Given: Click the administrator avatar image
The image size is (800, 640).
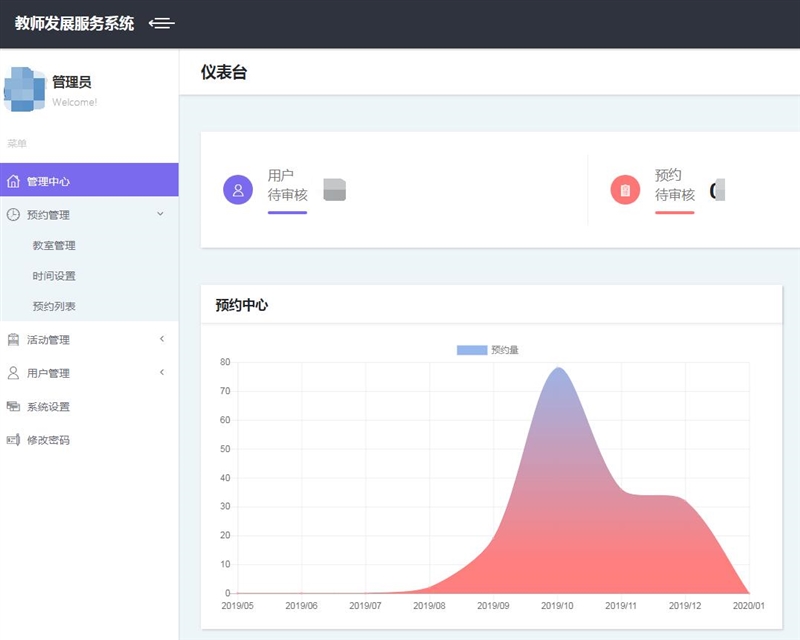Looking at the screenshot, I should pyautogui.click(x=25, y=89).
